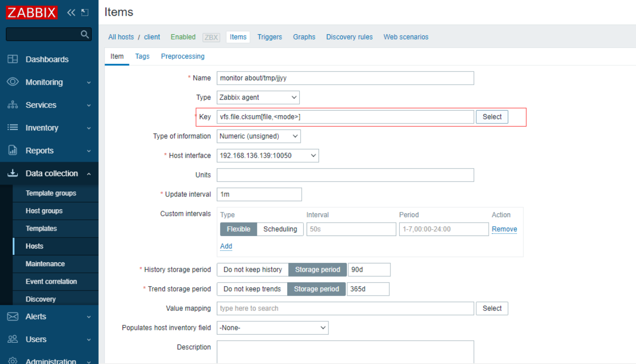
Task: Click the Services hierarchy icon
Action: pyautogui.click(x=13, y=105)
